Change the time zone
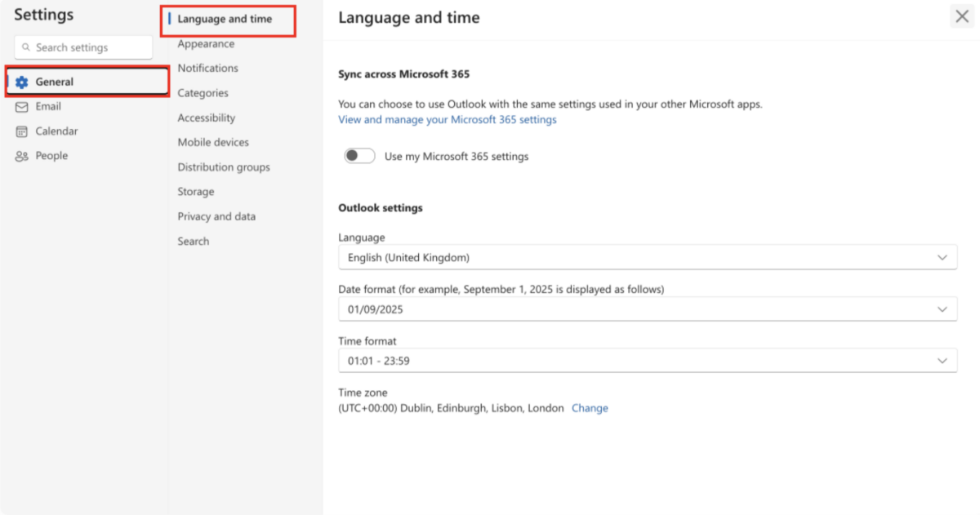Screen dimensions: 980x515 pos(590,407)
